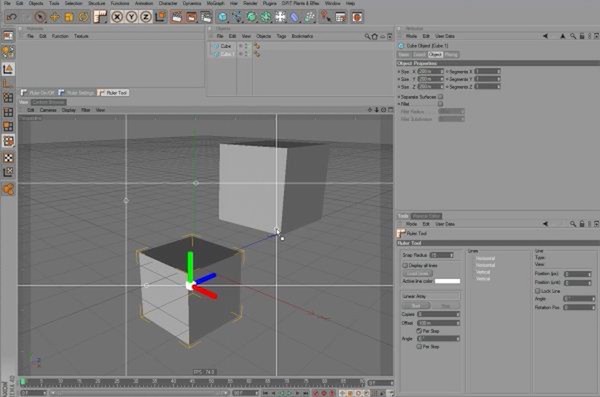This screenshot has height=397, width=600.
Task: Select the Live Selection arrow tool
Action: (40, 17)
